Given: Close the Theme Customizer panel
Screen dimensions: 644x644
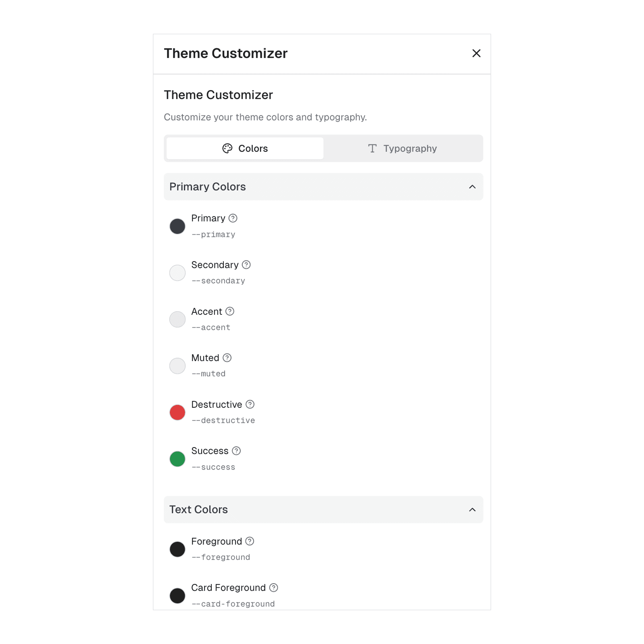Looking at the screenshot, I should coord(476,54).
